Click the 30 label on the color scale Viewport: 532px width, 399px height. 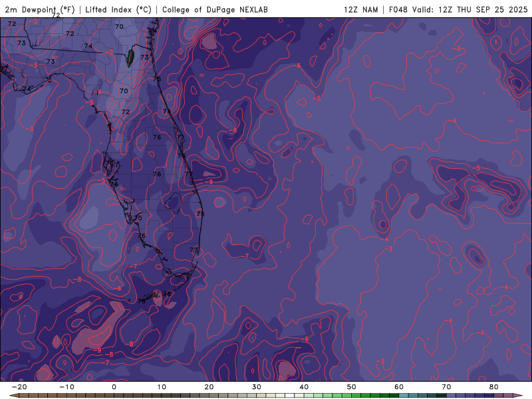coord(257,387)
